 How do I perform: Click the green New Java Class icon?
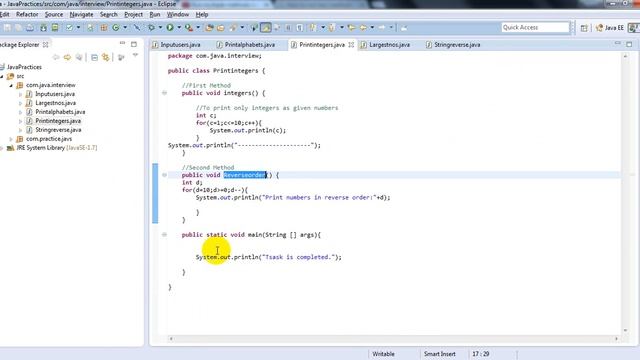pyautogui.click(x=116, y=28)
